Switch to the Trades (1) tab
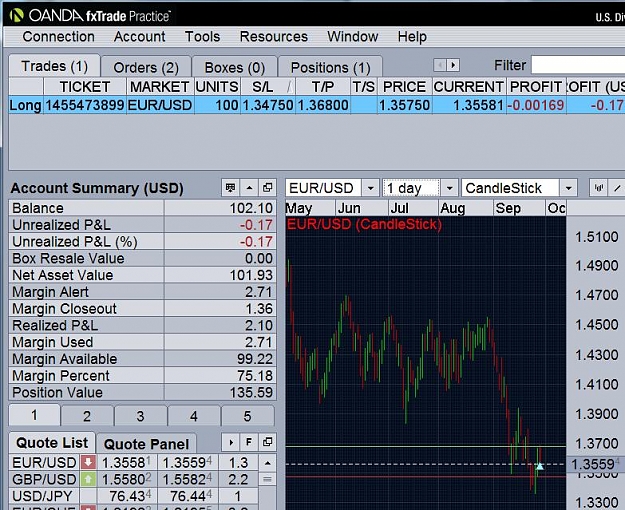The image size is (625, 510). [55, 66]
